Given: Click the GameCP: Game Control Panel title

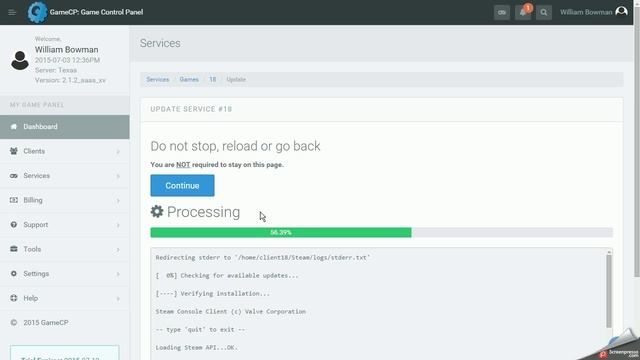Looking at the screenshot, I should click(96, 12).
